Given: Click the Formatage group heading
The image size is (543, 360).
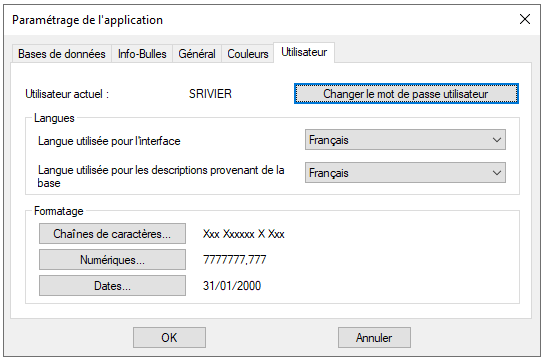Looking at the screenshot, I should (x=59, y=211).
